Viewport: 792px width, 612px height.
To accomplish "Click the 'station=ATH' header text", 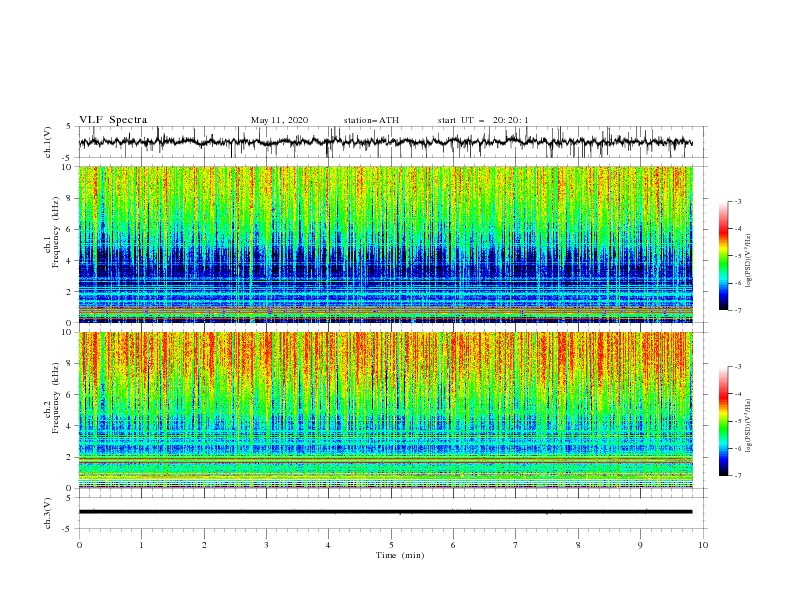I will pyautogui.click(x=371, y=120).
